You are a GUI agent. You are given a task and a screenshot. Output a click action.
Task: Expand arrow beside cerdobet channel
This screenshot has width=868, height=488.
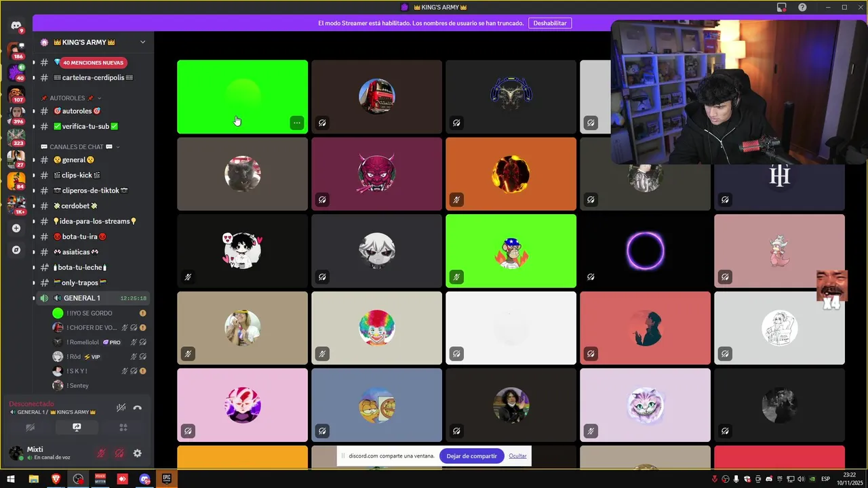click(34, 206)
